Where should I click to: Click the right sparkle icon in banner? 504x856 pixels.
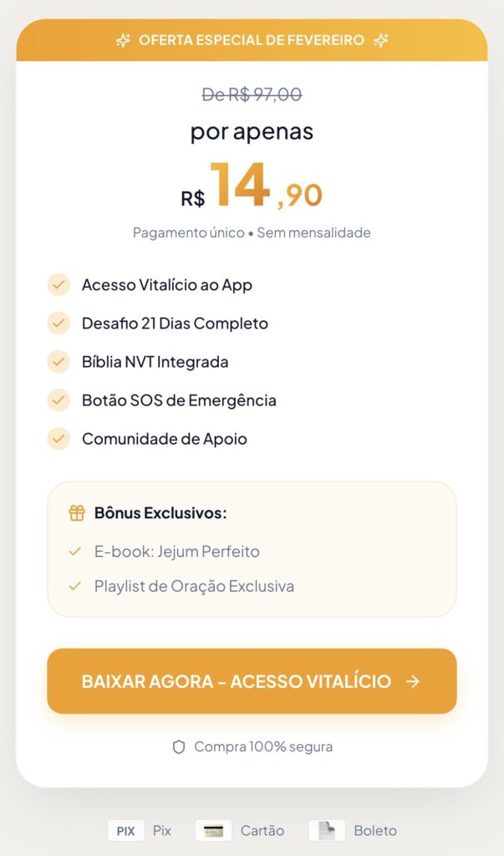[381, 40]
